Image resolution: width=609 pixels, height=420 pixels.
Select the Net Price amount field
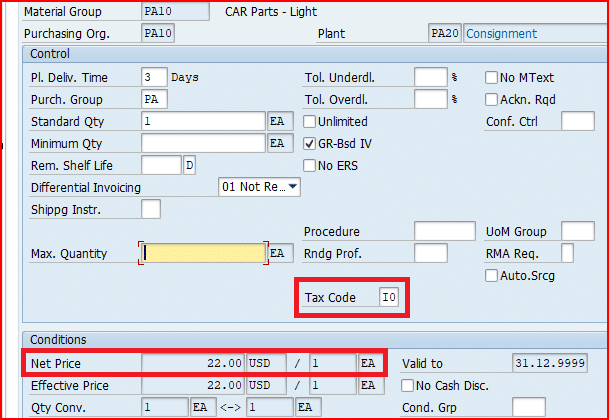(x=193, y=363)
